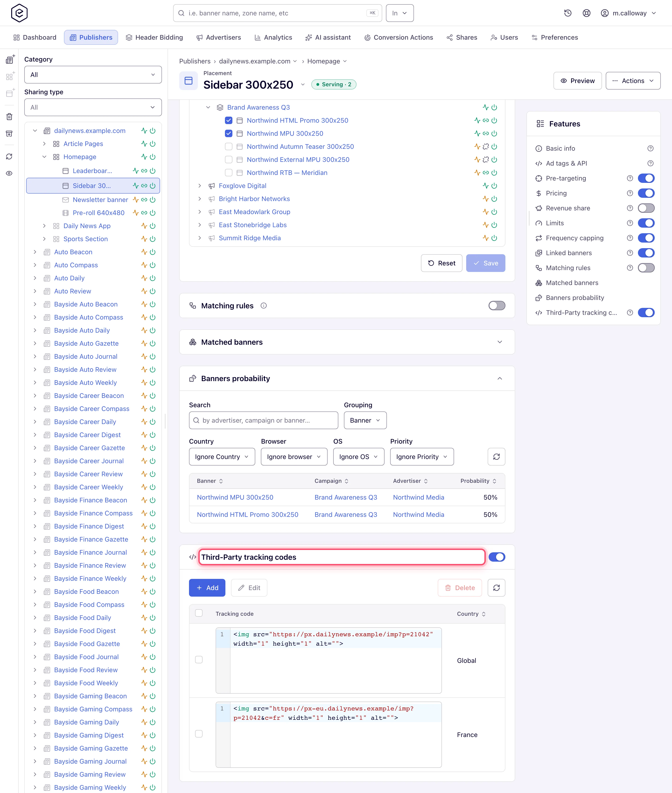The height and width of the screenshot is (793, 672).
Task: Open the Header Bidding tab
Action: click(x=154, y=37)
